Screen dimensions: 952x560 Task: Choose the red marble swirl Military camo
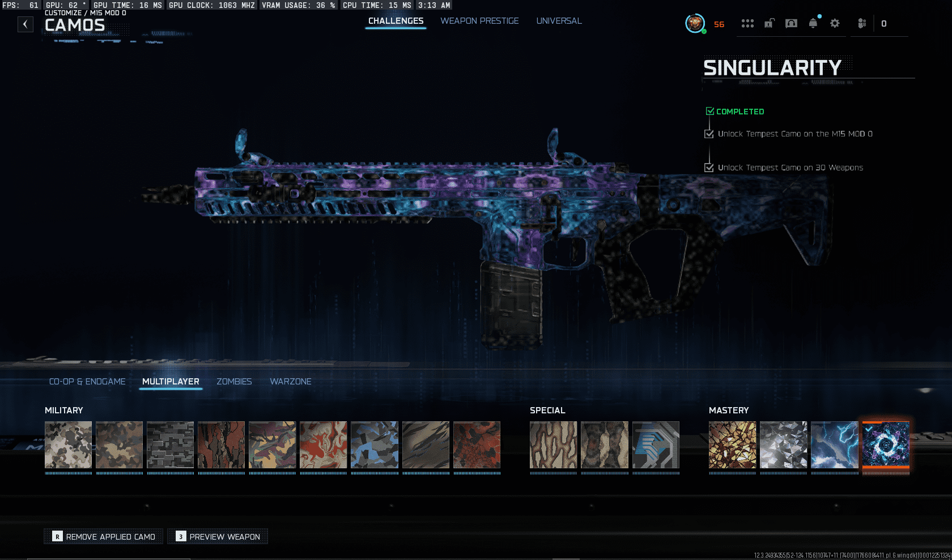pos(323,445)
